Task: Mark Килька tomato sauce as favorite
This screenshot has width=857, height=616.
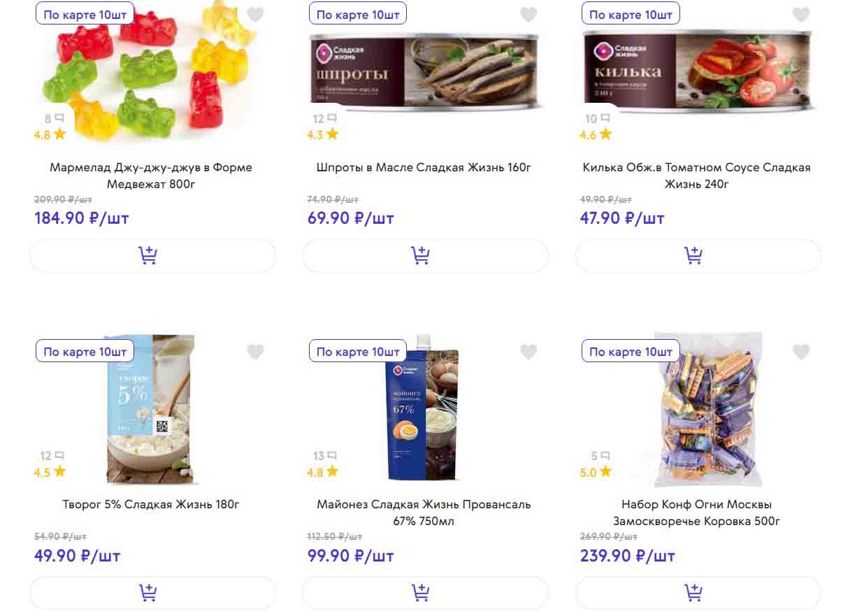Action: [x=801, y=15]
